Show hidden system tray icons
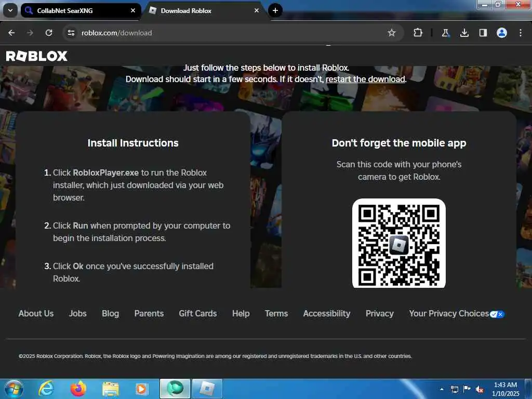The width and height of the screenshot is (532, 399). 442,389
